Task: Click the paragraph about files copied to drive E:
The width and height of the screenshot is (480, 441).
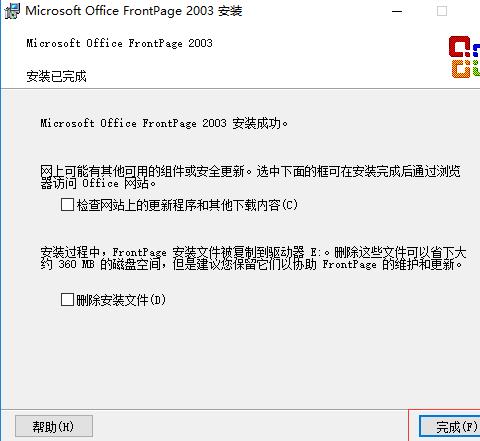Action: [253, 258]
